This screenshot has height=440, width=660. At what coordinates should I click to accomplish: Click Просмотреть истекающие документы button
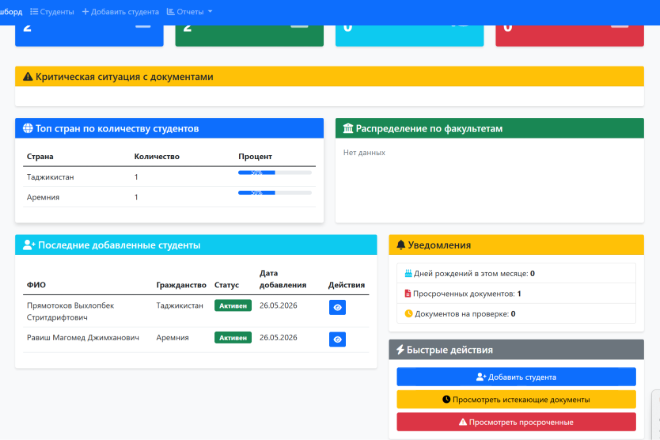pos(516,400)
